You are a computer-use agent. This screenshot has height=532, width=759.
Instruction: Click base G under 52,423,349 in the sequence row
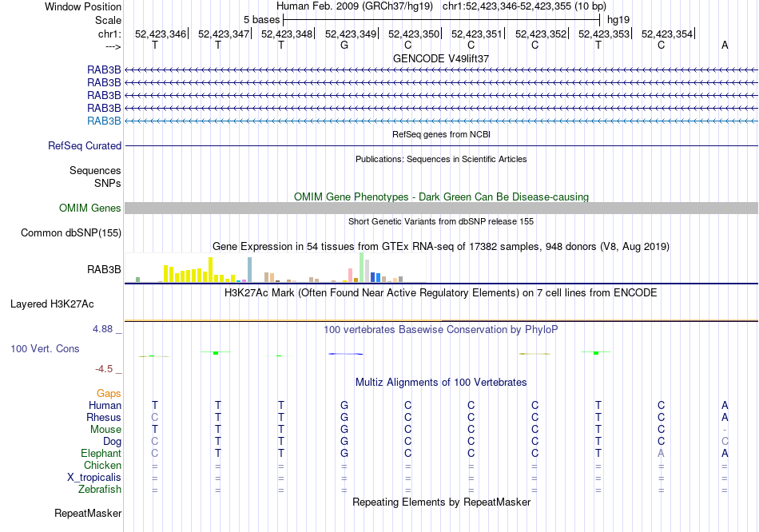click(x=344, y=45)
